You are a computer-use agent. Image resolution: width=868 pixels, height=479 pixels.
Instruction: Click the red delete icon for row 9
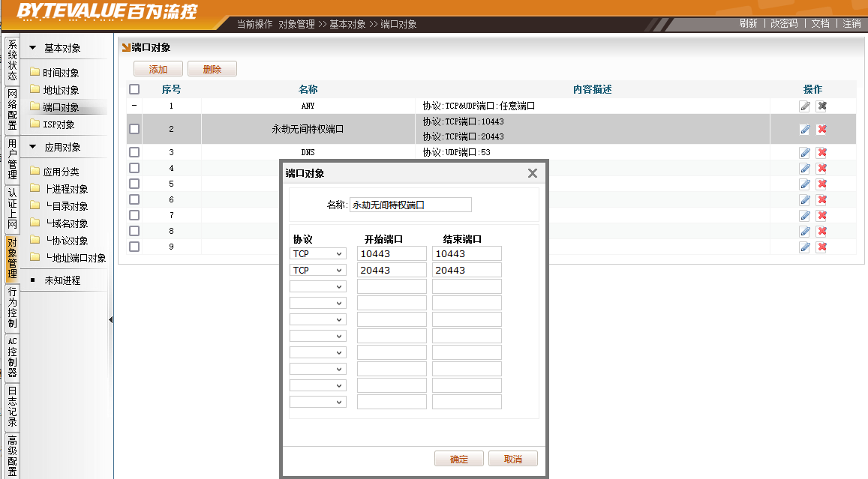(x=821, y=247)
